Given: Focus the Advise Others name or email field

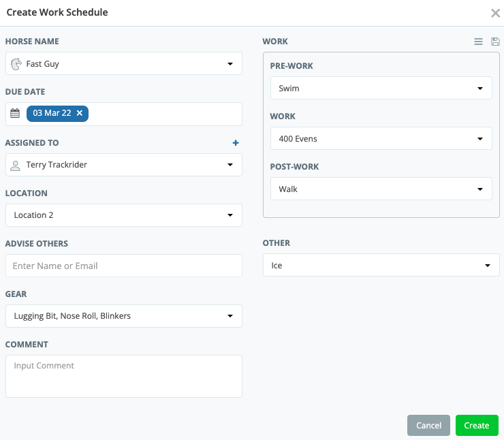Looking at the screenshot, I should tap(124, 266).
